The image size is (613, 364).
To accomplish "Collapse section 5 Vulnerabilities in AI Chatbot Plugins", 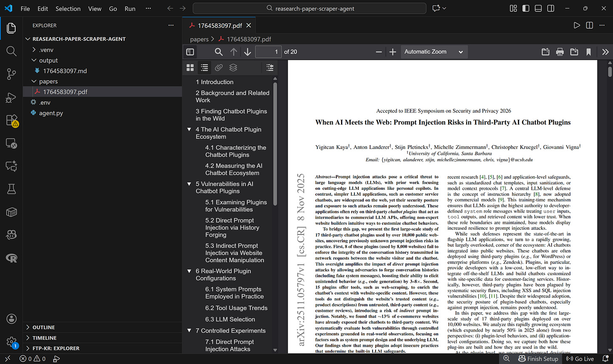I will (189, 184).
